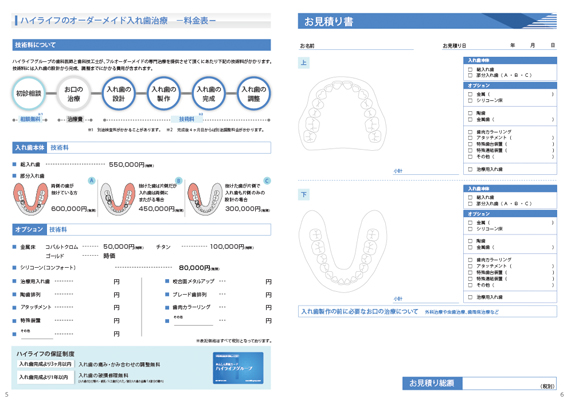The height and width of the screenshot is (400, 565).
Task: Click the 80,000円 シリコーン price
Action: [199, 268]
